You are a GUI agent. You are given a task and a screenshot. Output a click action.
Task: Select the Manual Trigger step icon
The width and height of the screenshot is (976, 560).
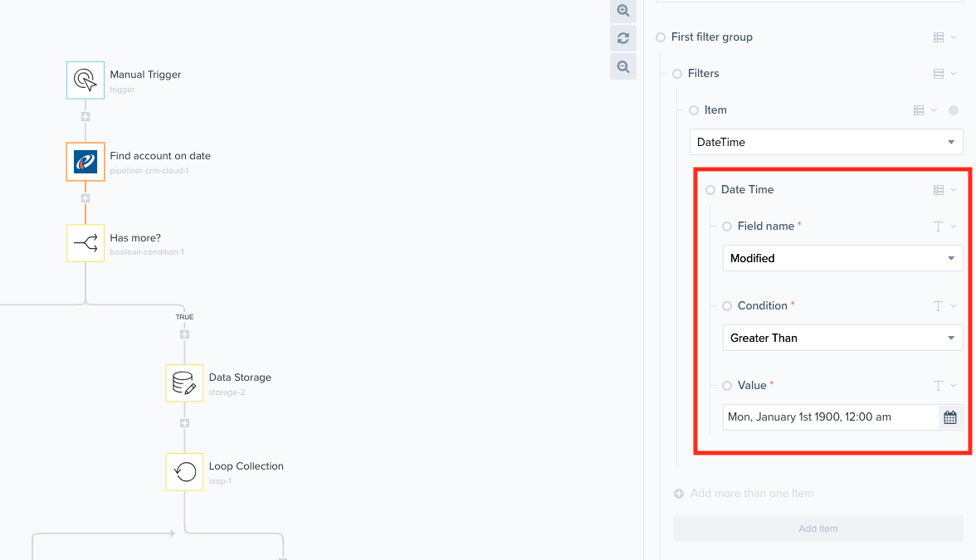pos(85,80)
